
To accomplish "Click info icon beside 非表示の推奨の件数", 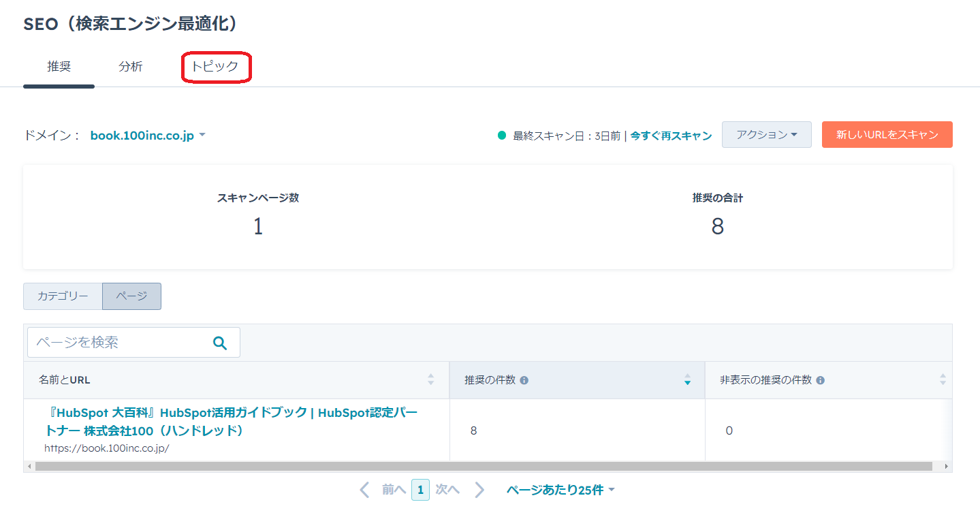I will pos(820,380).
